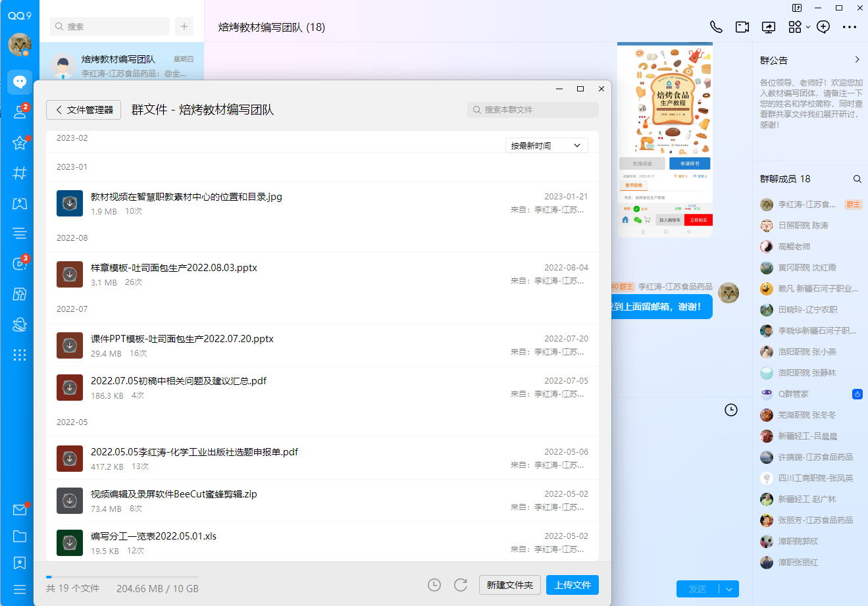The image size is (868, 606).
Task: Open the bookmark star icon in the left sidebar
Action: (x=20, y=563)
